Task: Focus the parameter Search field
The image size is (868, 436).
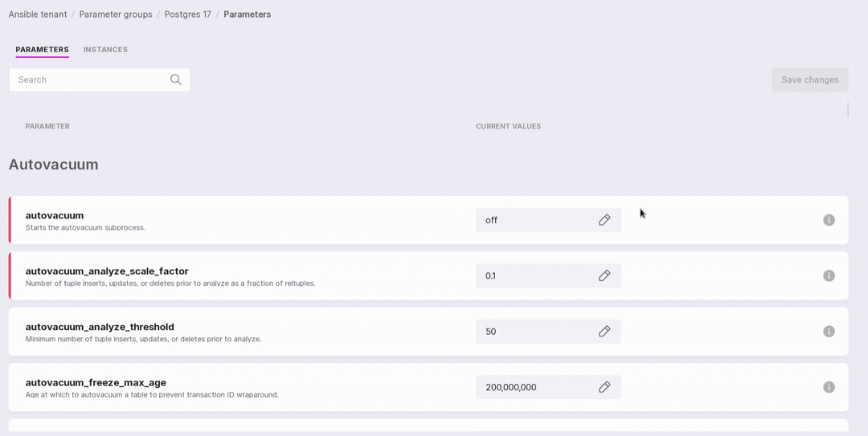Action: (90, 79)
